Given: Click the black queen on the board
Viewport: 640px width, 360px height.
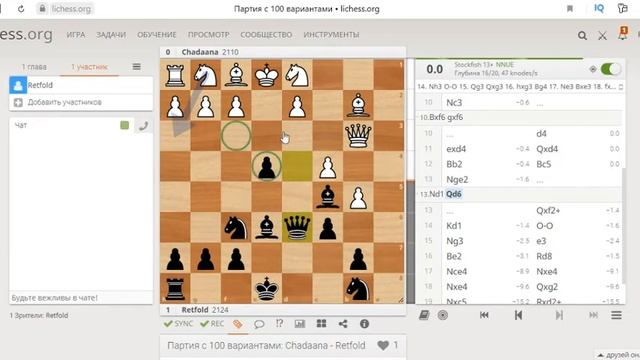Looking at the screenshot, I should 297,227.
